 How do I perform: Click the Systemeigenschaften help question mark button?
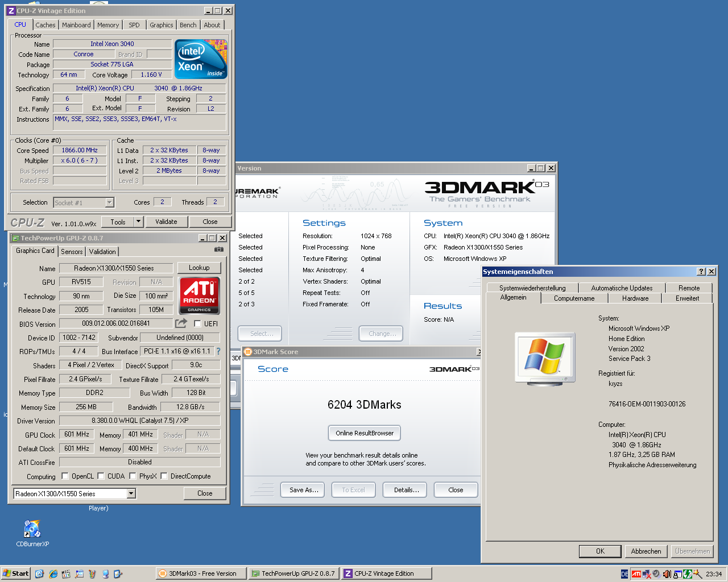point(701,272)
